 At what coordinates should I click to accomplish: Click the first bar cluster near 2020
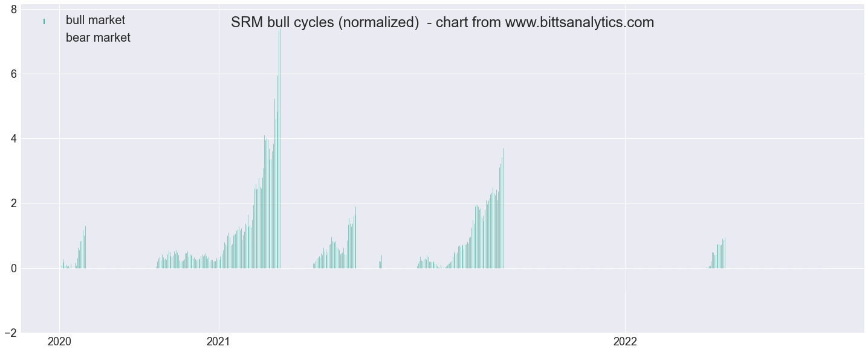74,249
